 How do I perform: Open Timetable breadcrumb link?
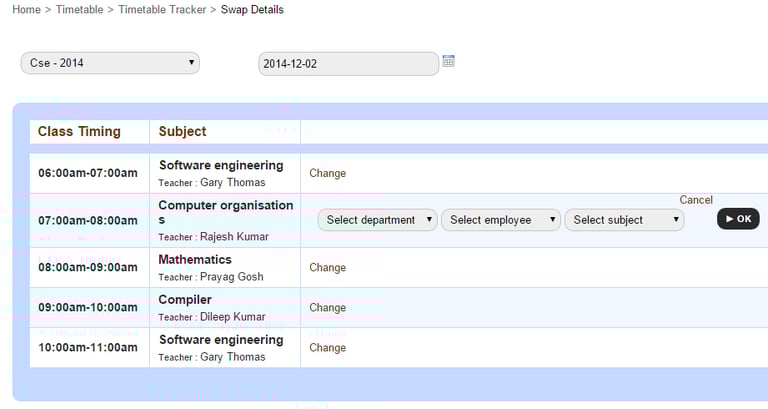(79, 10)
